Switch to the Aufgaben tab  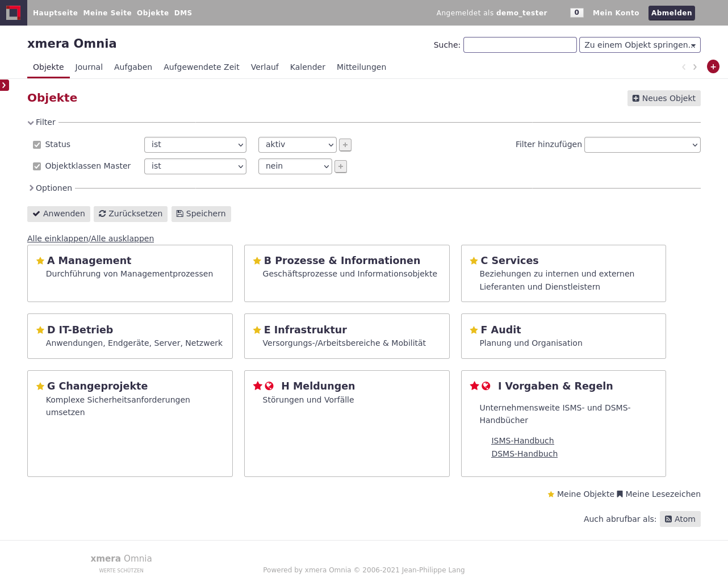133,67
